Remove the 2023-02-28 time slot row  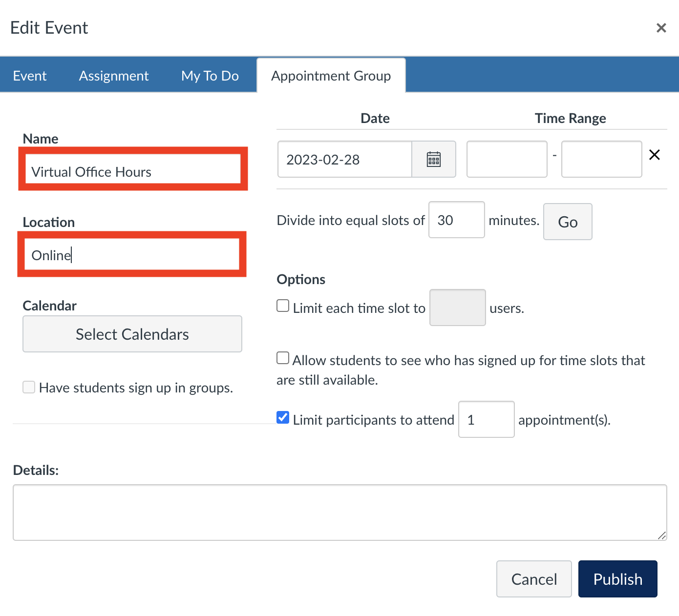655,155
